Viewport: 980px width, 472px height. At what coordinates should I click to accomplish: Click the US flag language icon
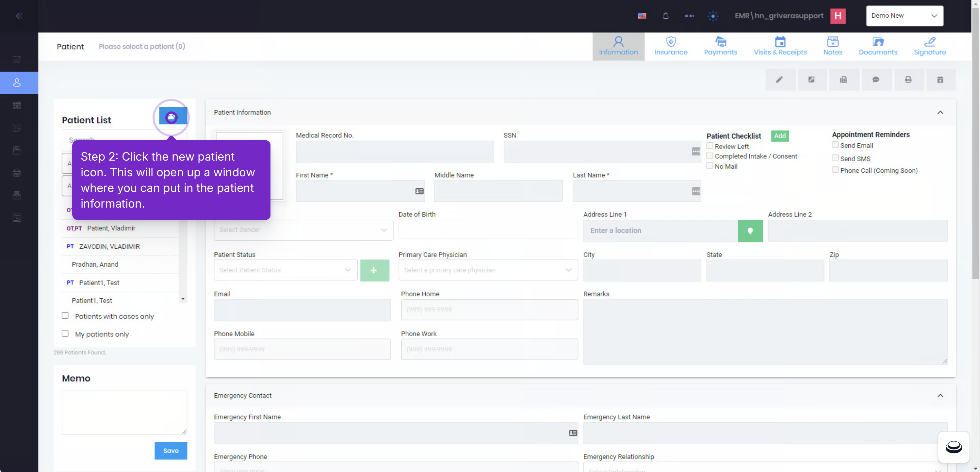click(642, 16)
